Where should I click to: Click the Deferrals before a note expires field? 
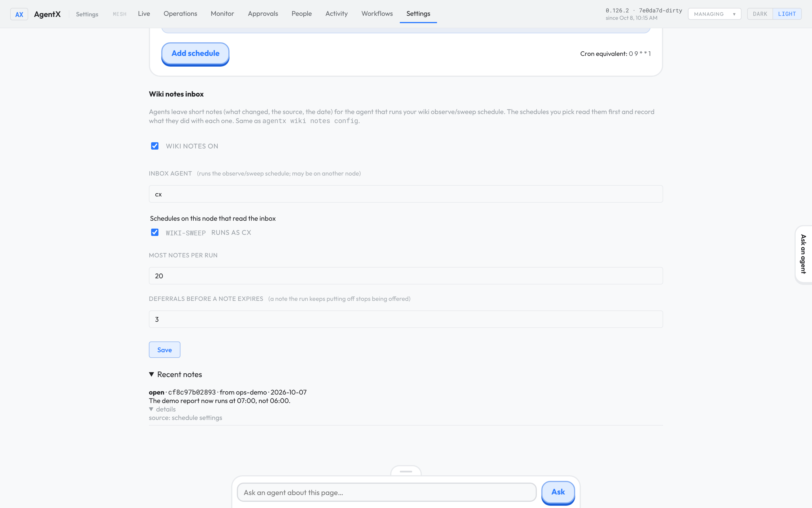tap(406, 319)
